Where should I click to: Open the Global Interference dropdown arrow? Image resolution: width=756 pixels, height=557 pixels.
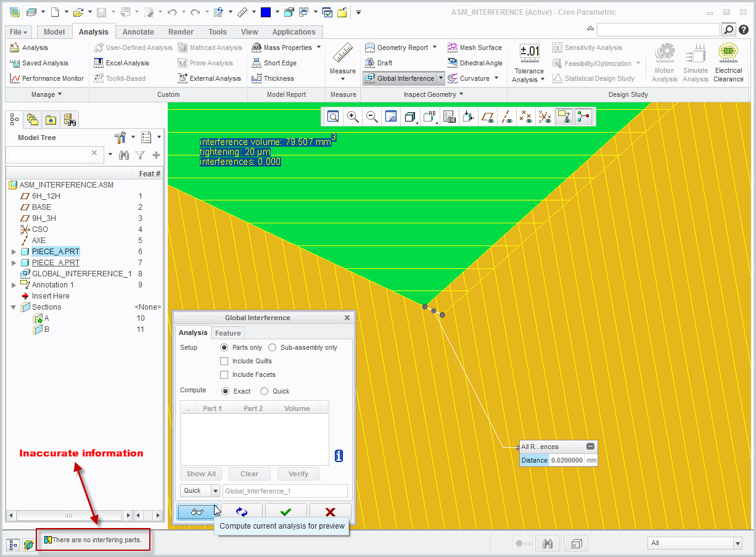tap(440, 78)
